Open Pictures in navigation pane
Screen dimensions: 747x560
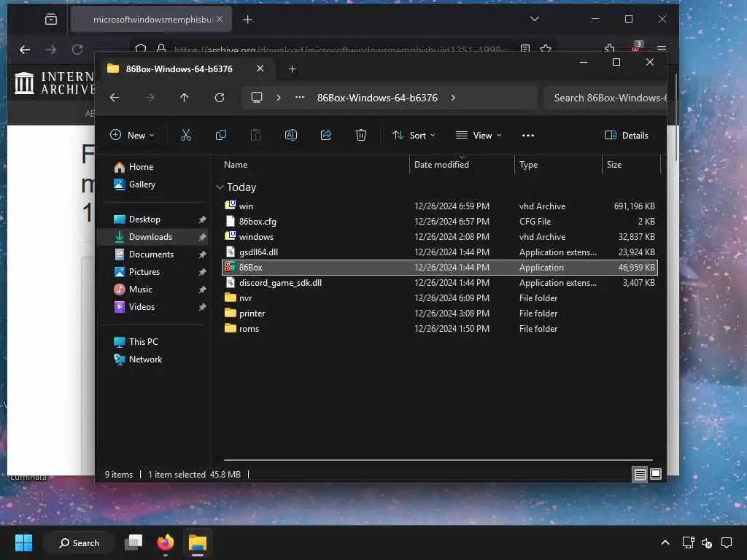[x=144, y=271]
